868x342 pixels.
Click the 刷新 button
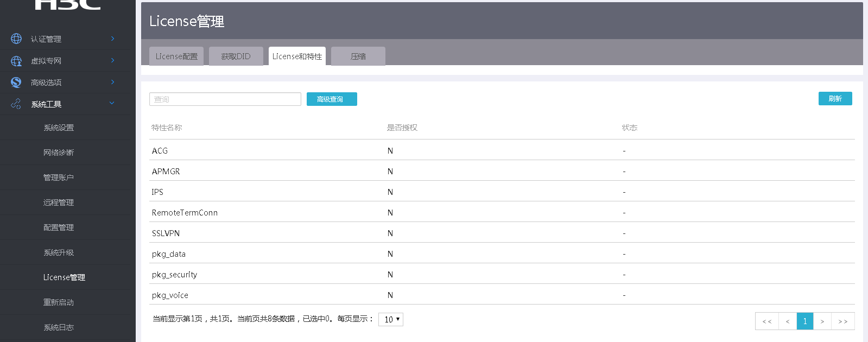835,98
